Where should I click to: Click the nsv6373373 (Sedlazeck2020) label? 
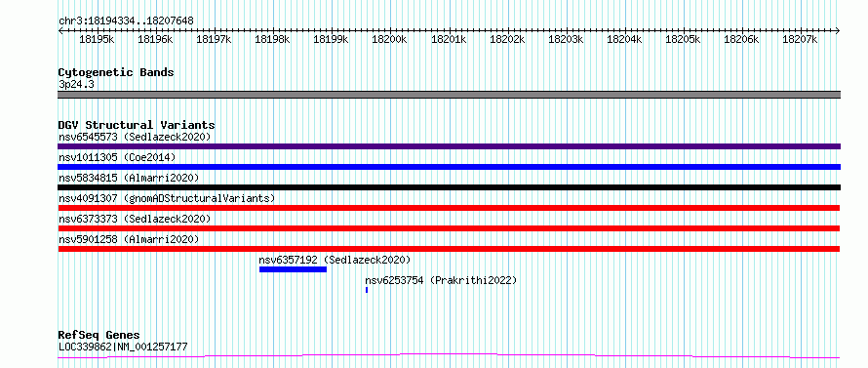(x=135, y=219)
